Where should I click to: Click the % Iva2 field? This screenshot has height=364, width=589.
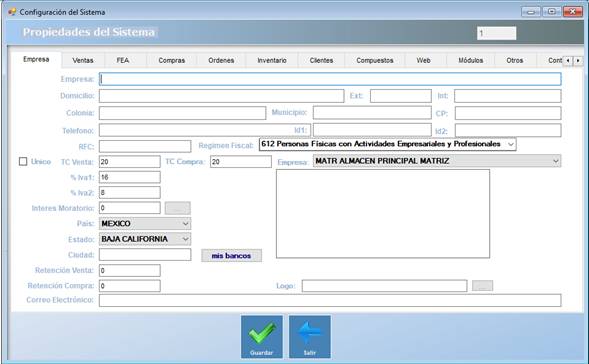click(130, 192)
